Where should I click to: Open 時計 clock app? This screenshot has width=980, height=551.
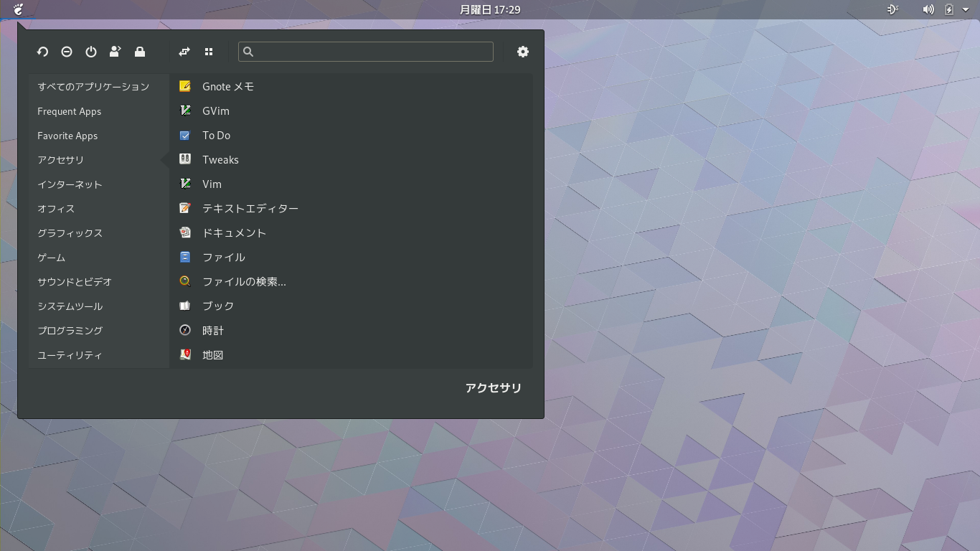tap(351, 330)
